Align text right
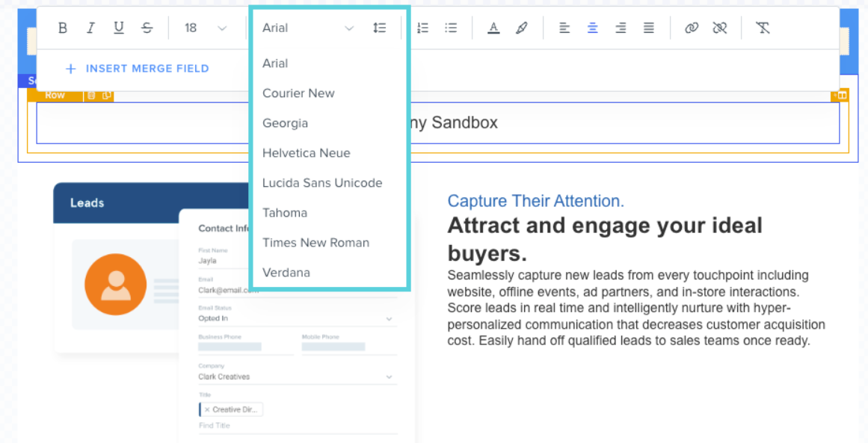Viewport: 868px width, 443px height. (x=621, y=28)
